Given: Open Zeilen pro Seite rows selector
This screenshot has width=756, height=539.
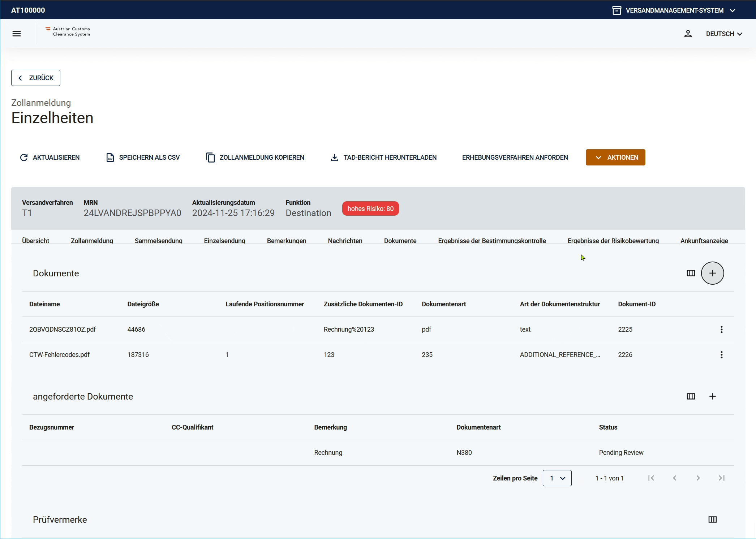Looking at the screenshot, I should tap(557, 478).
